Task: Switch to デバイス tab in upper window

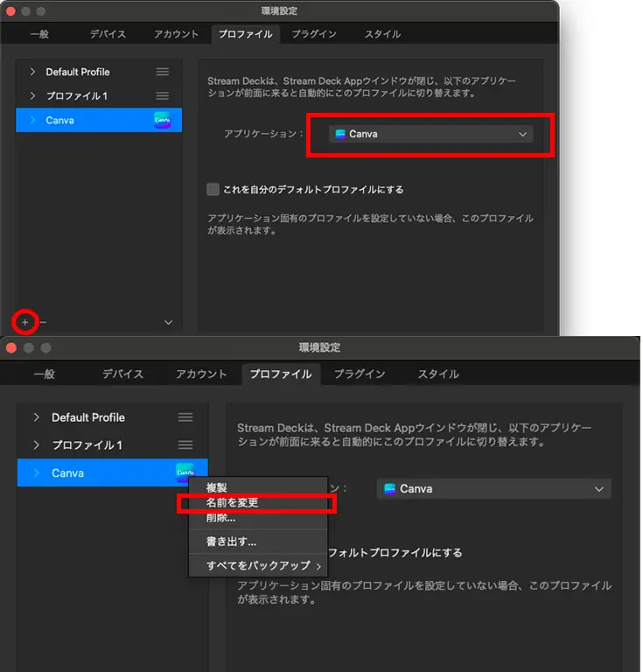Action: pyautogui.click(x=108, y=34)
